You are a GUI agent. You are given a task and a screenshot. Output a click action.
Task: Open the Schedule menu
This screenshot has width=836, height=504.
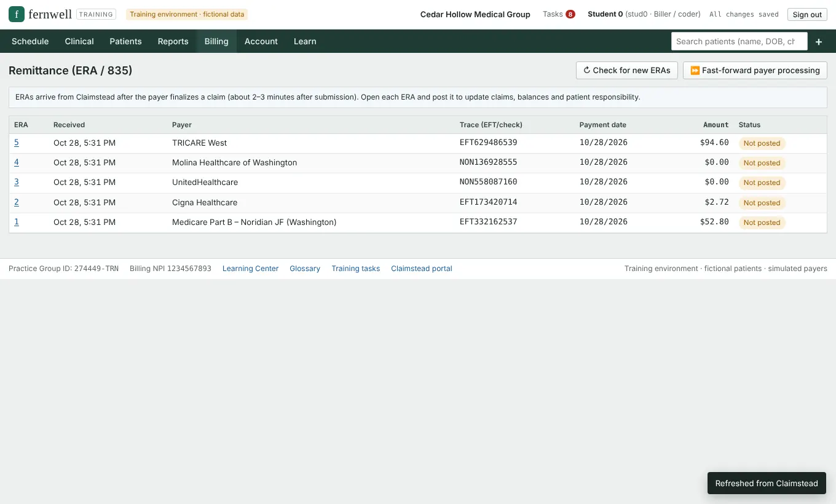[x=30, y=41]
